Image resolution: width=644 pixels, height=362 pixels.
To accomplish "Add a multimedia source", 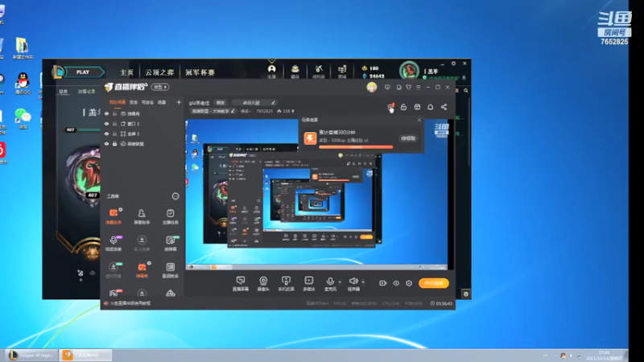I will tap(309, 283).
